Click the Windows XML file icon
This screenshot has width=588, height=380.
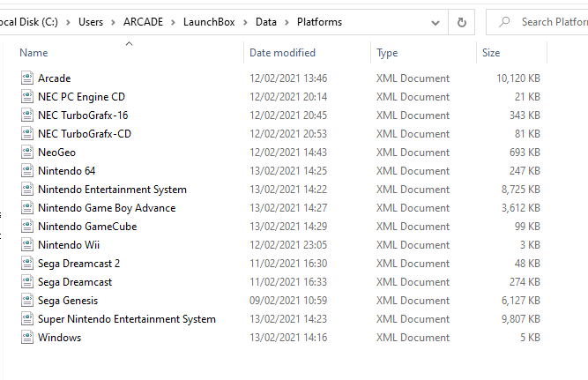tap(27, 337)
